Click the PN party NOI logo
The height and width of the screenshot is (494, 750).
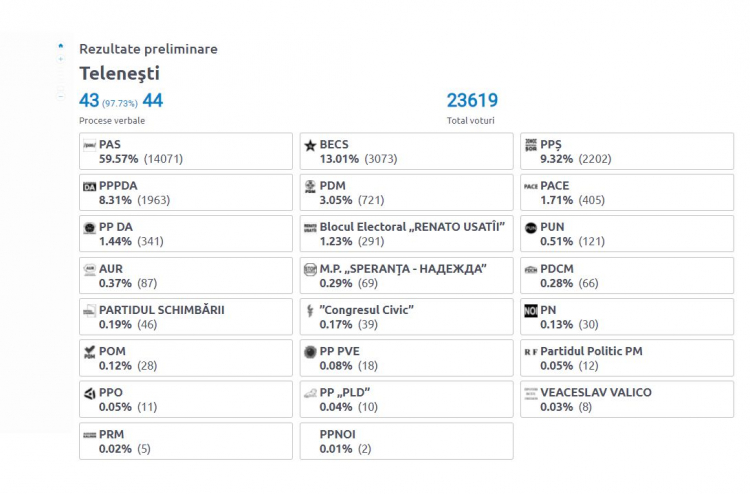[531, 311]
